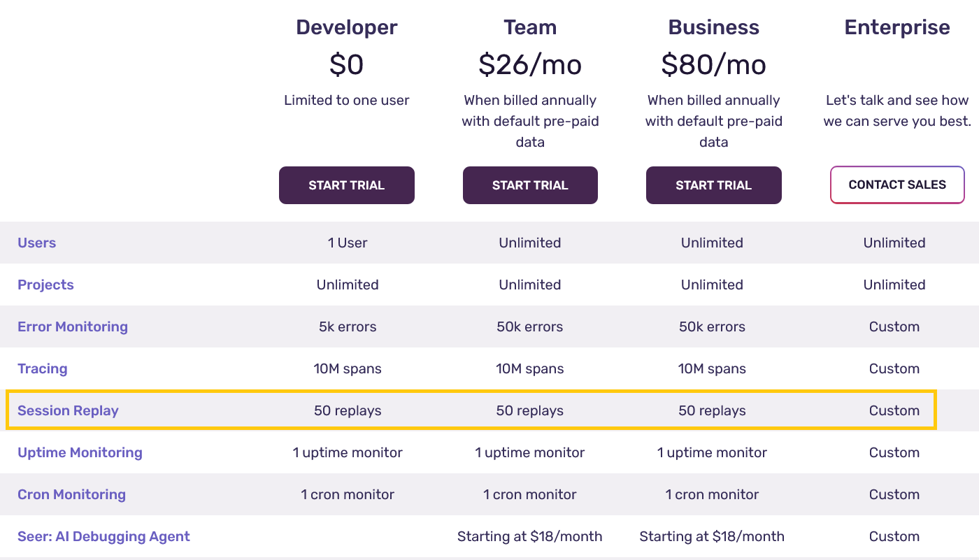Open the Tracing feature link

42,368
